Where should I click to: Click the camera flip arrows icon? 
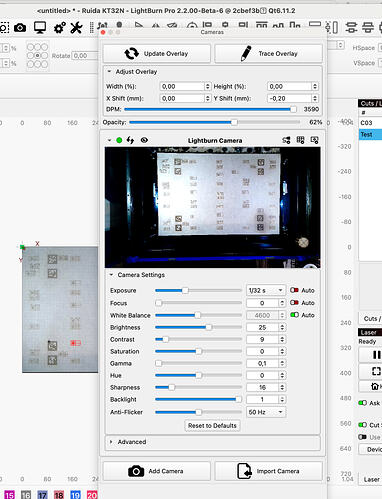pyautogui.click(x=130, y=140)
